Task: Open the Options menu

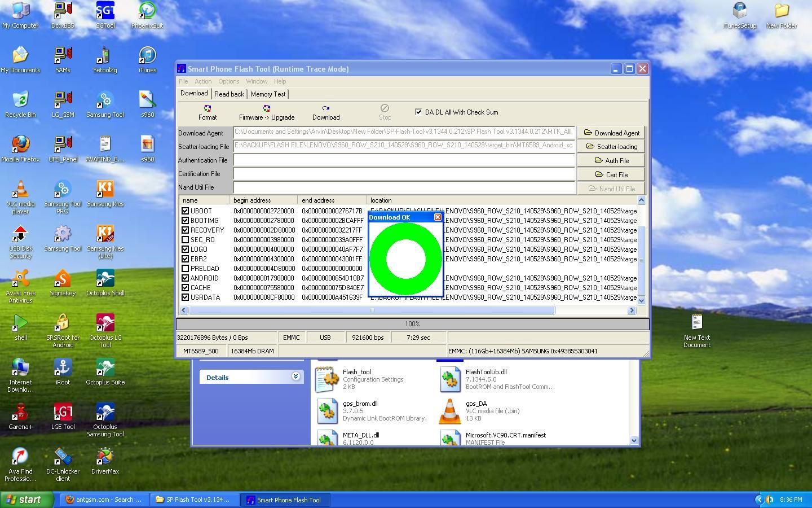Action: (228, 81)
